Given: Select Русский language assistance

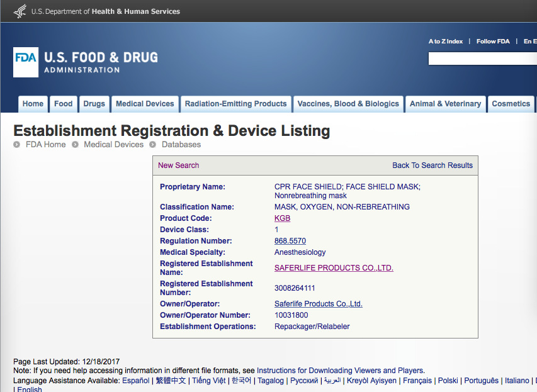Looking at the screenshot, I should [x=304, y=381].
